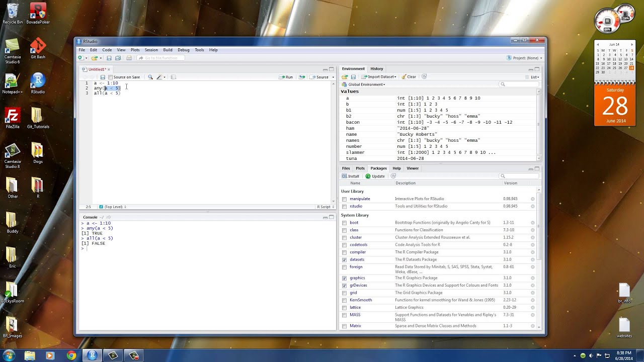Maximize the Environment pane icon
This screenshot has width=644, height=362.
point(537,69)
